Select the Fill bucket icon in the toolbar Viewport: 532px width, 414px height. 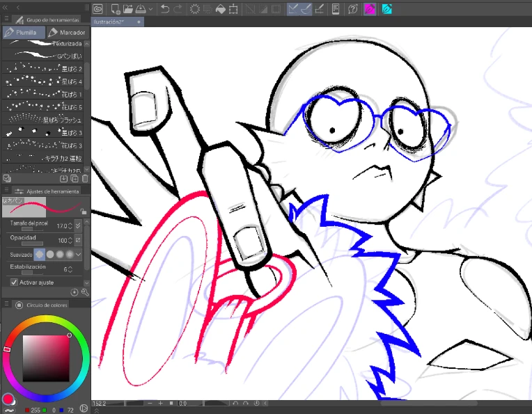(221, 9)
